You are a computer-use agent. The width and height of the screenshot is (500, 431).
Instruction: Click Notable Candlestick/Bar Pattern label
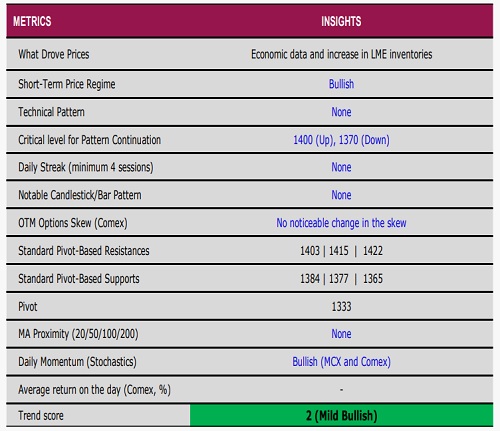(x=80, y=195)
